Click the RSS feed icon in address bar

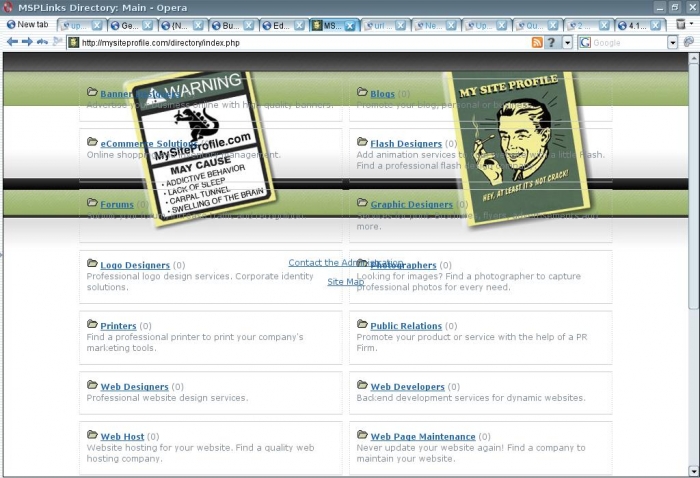tap(538, 42)
